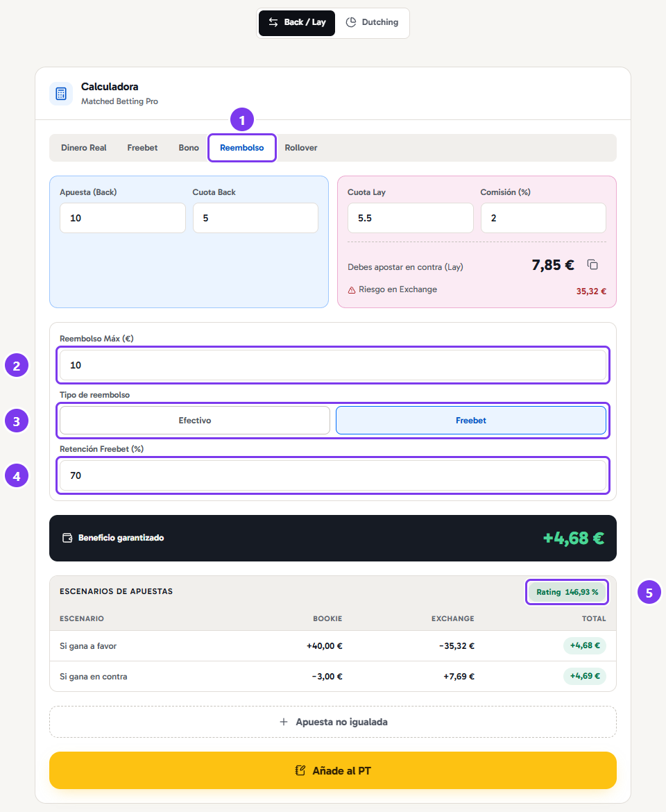Screen dimensions: 666x812
Task: Edit the Apuesta (Back) stake field
Action: click(x=123, y=218)
